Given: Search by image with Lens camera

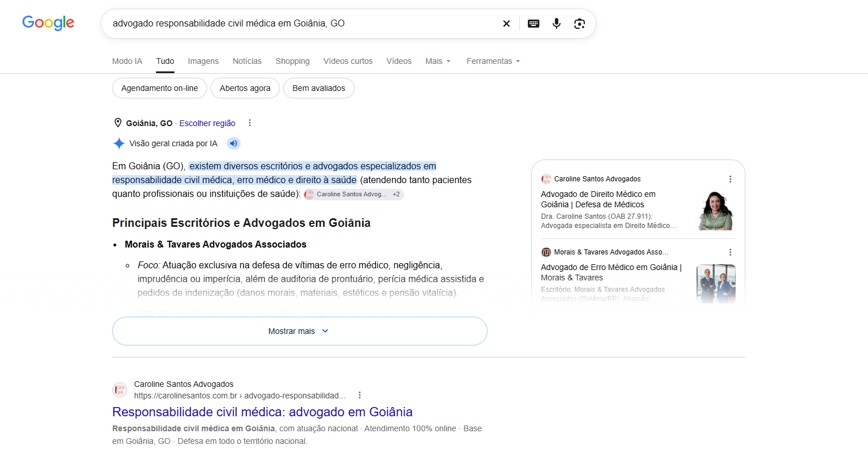Looking at the screenshot, I should coord(580,24).
